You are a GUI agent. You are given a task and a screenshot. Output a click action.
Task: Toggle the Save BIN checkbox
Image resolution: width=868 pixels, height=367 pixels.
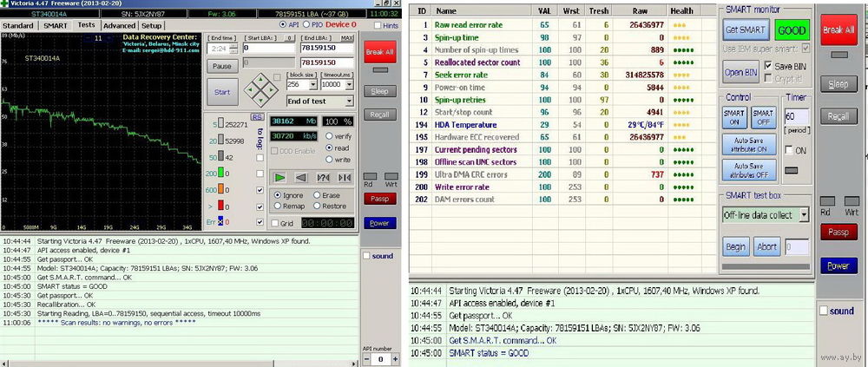768,66
